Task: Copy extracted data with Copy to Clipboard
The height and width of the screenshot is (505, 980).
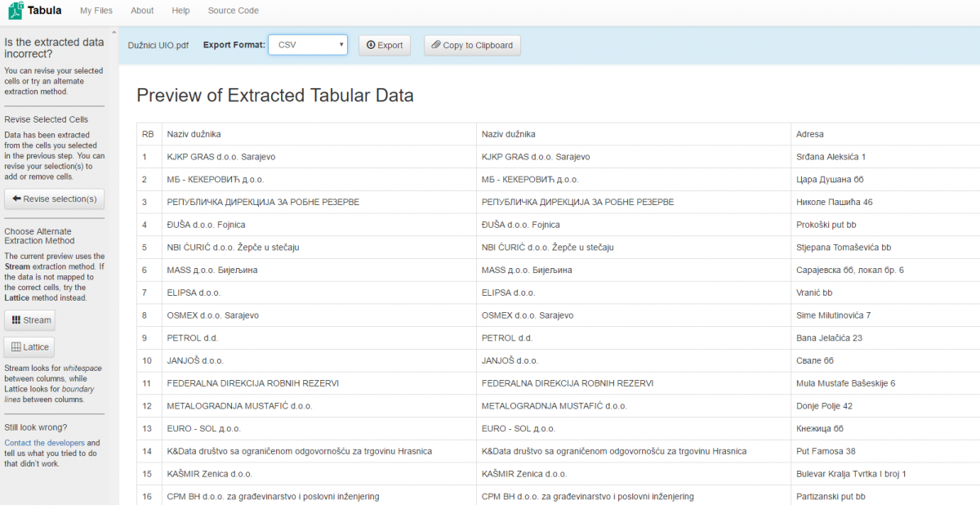Action: click(x=472, y=45)
